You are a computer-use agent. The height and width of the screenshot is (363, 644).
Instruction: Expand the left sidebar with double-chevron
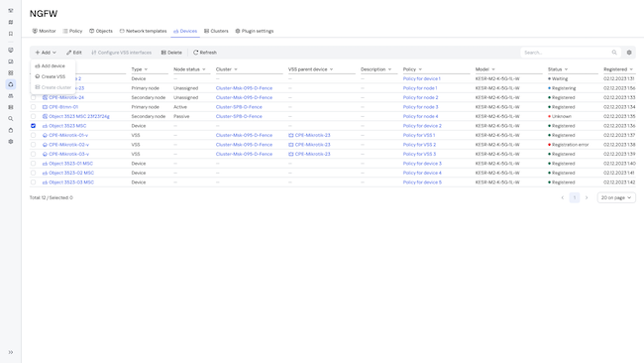[11, 352]
